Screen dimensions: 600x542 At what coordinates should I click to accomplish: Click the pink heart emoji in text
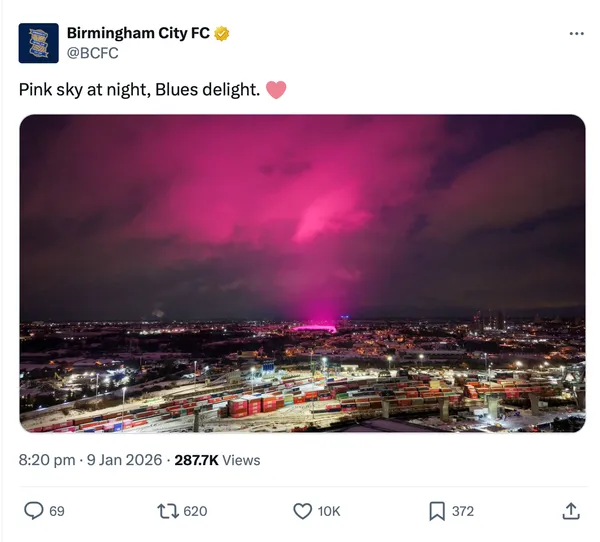[276, 90]
